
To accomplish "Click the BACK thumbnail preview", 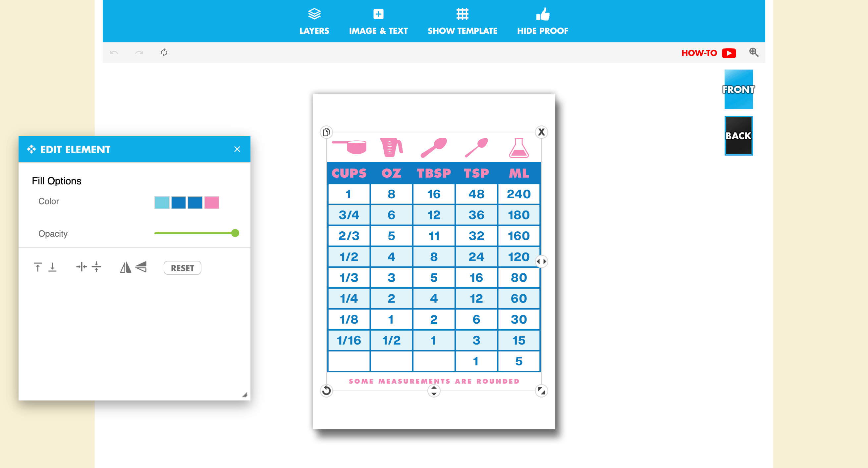I will point(738,135).
